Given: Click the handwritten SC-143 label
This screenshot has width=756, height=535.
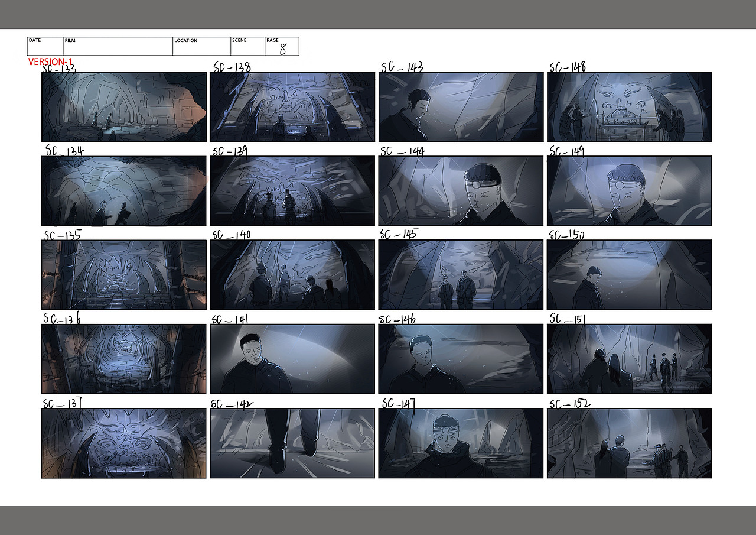Looking at the screenshot, I should click(402, 67).
